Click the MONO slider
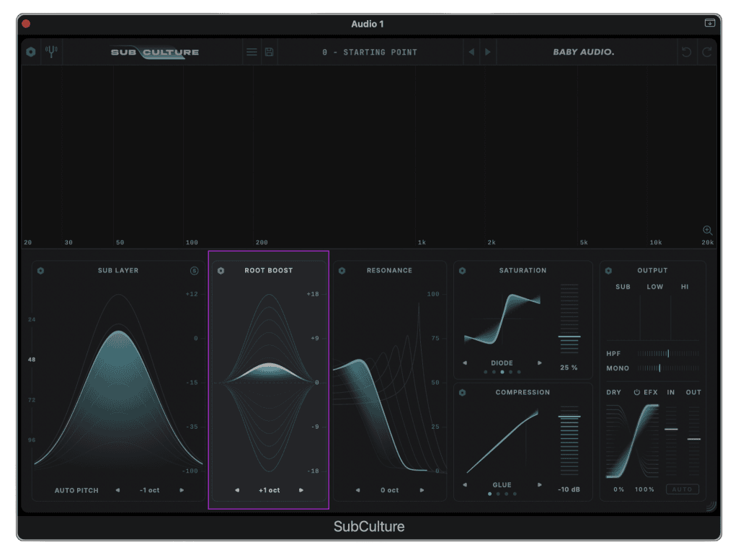 668,368
